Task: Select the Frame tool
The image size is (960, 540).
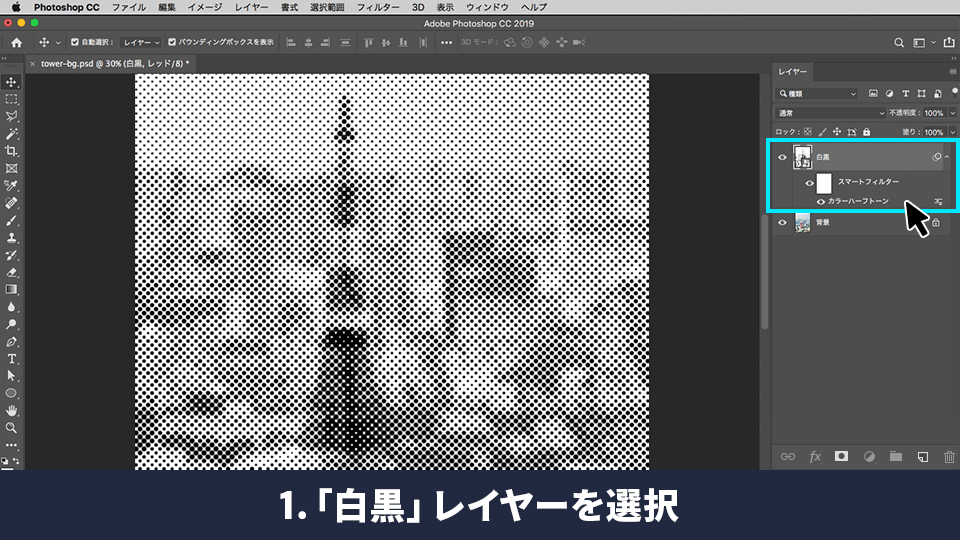Action: click(x=11, y=168)
